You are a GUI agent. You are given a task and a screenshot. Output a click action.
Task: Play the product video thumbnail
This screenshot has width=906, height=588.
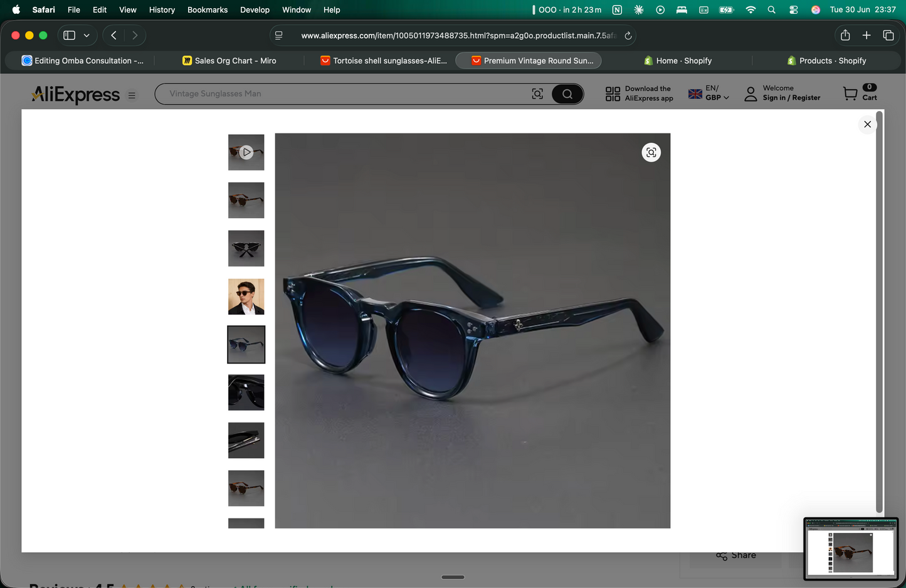(246, 152)
